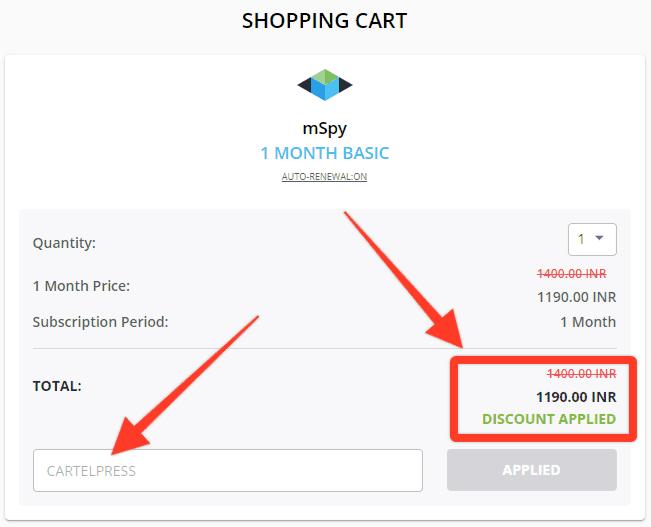Click the CARTELPRESS coupon code field
Viewport: 651px width, 527px height.
click(228, 470)
